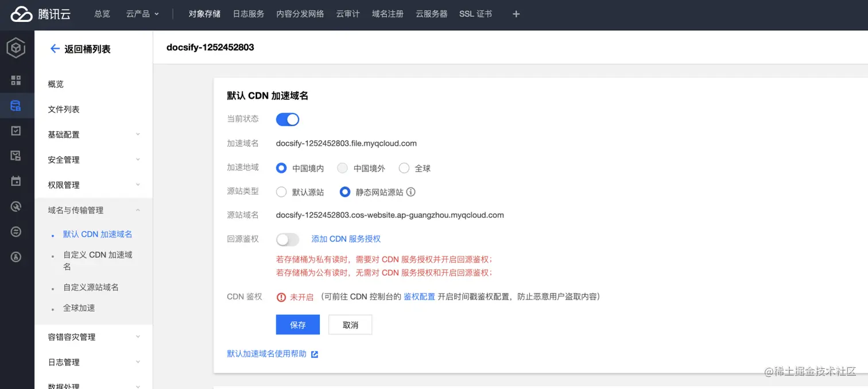This screenshot has height=389, width=868.
Task: Open the lock circle icon in sidebar
Action: click(16, 257)
